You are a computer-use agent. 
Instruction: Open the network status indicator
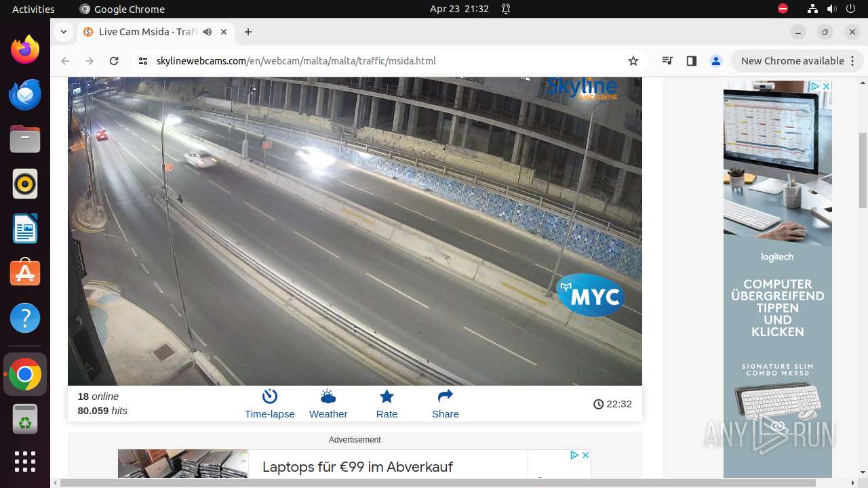click(812, 9)
